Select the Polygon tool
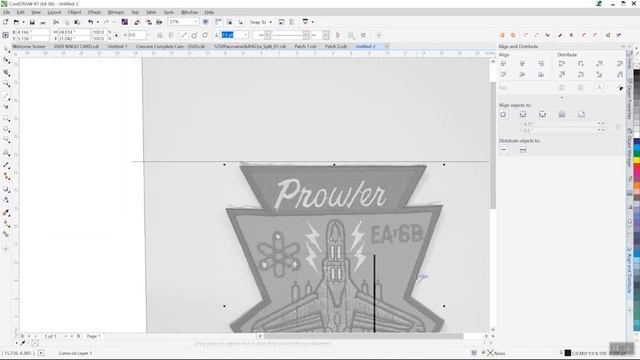Screen dimensions: 640x360 pyautogui.click(x=6, y=140)
